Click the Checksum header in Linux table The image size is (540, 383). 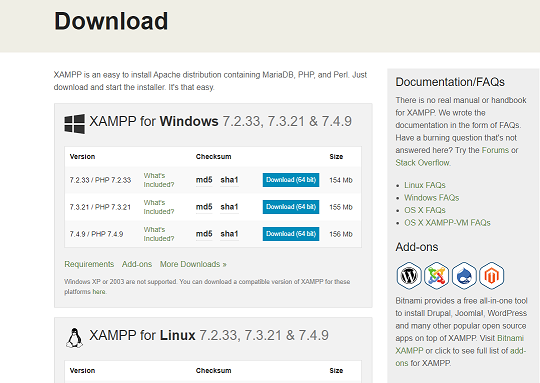point(214,371)
